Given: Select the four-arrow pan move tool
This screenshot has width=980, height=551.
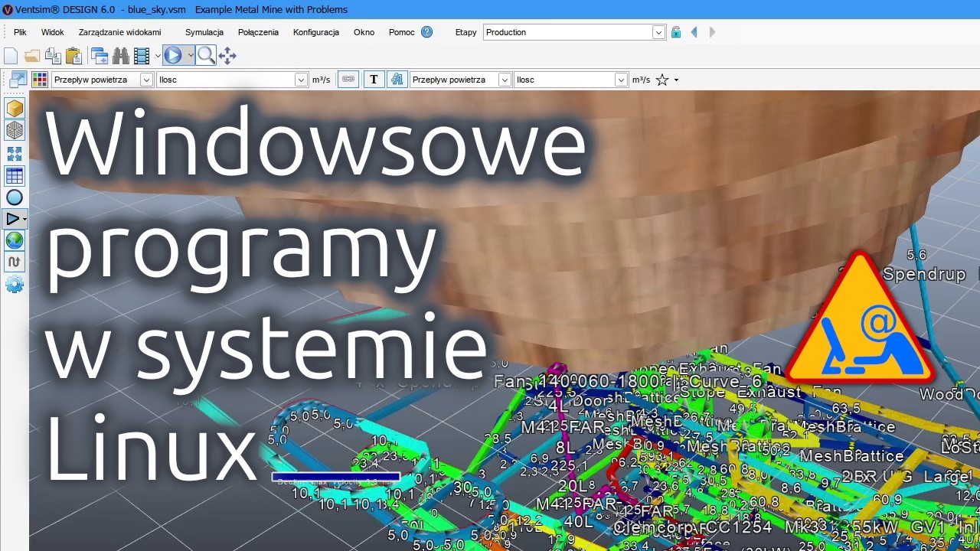Looking at the screenshot, I should click(227, 56).
